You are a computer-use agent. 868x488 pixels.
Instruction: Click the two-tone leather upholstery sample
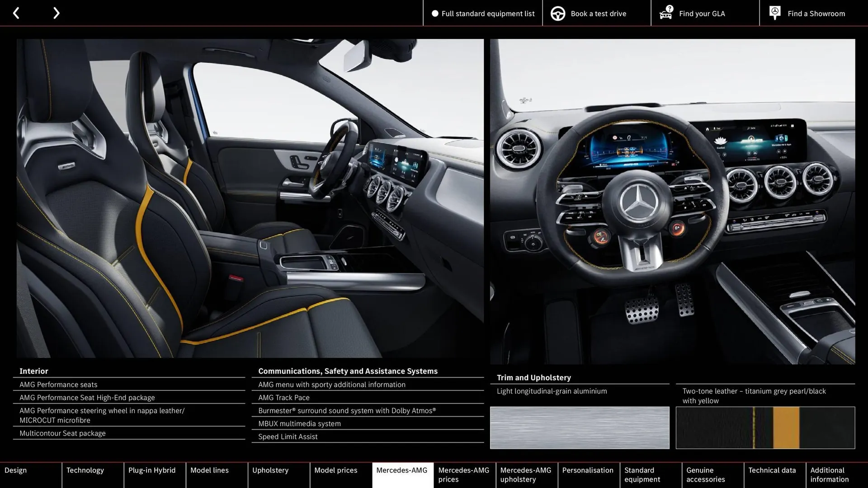tap(765, 427)
